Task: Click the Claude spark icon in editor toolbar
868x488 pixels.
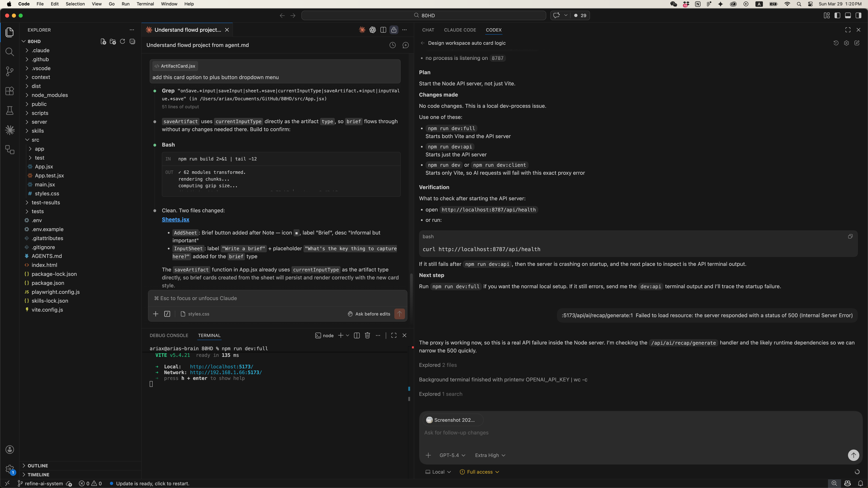Action: (362, 30)
